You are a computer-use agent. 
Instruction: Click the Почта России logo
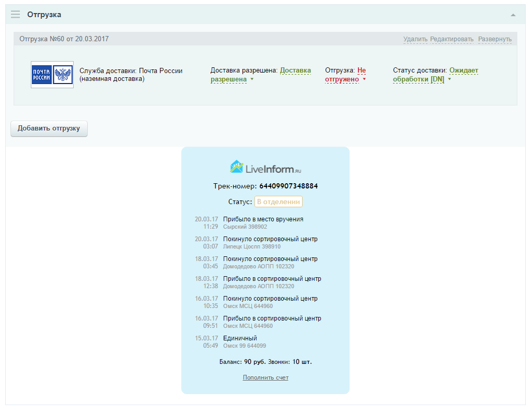point(52,75)
